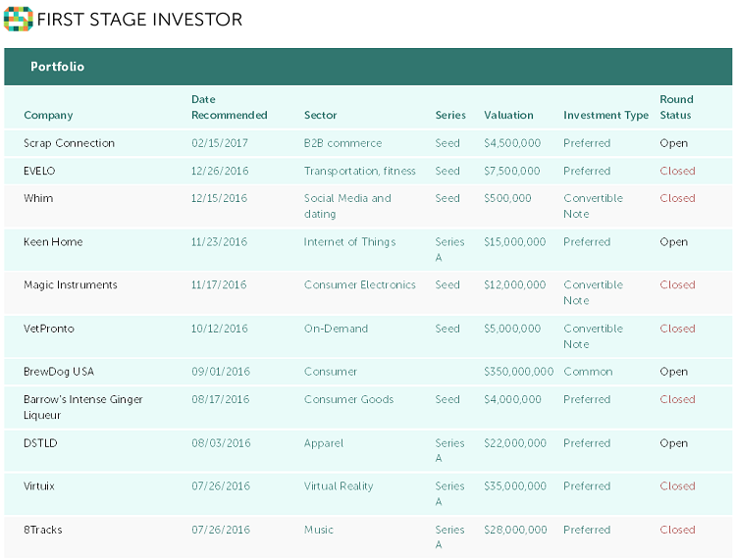Click Convertible Note in VetPronto row
736x560 pixels.
(x=593, y=336)
